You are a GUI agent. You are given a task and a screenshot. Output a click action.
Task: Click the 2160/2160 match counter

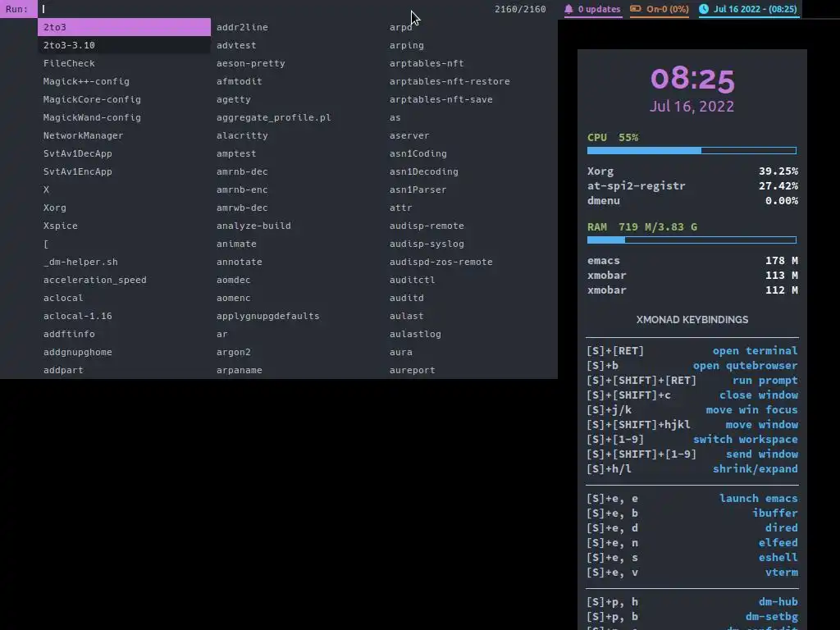click(x=520, y=9)
